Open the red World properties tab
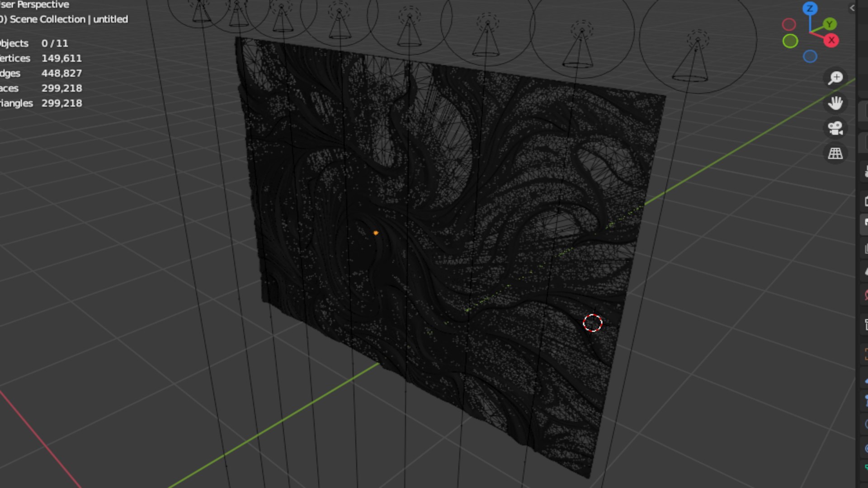Image resolution: width=868 pixels, height=488 pixels. tap(865, 296)
